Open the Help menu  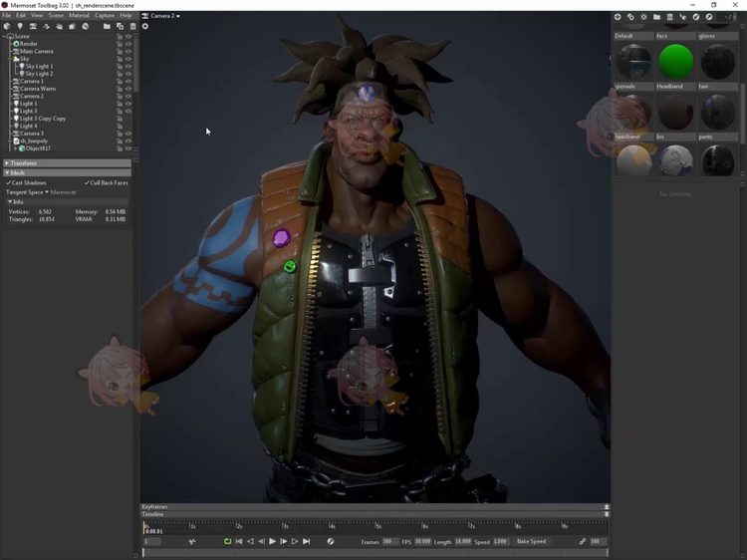pos(125,15)
